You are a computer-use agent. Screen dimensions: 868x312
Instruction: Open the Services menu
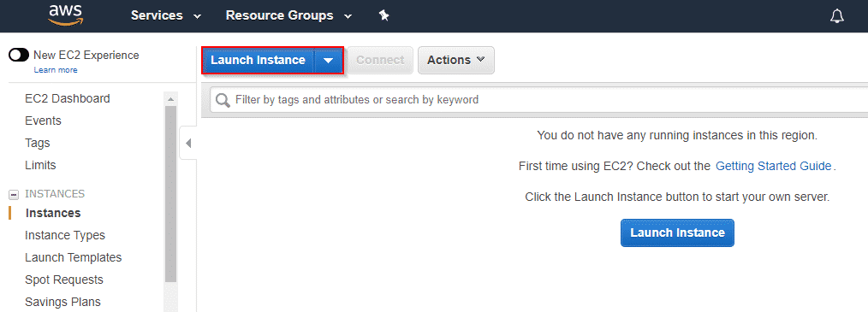pos(165,15)
